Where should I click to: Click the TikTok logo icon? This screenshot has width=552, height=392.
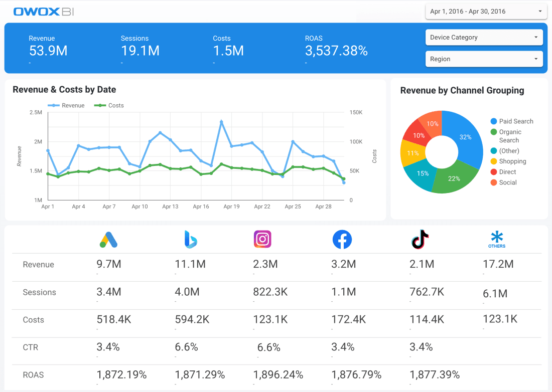(x=420, y=239)
